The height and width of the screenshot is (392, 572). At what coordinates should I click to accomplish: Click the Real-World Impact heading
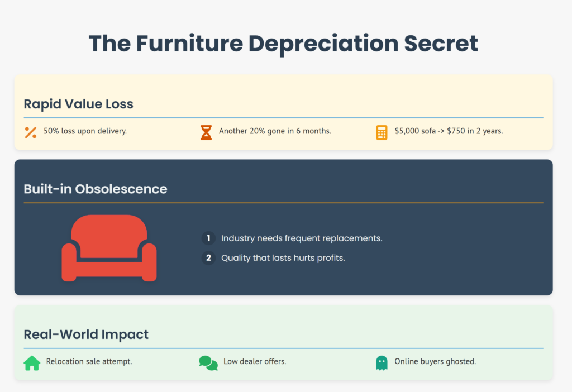pos(86,334)
